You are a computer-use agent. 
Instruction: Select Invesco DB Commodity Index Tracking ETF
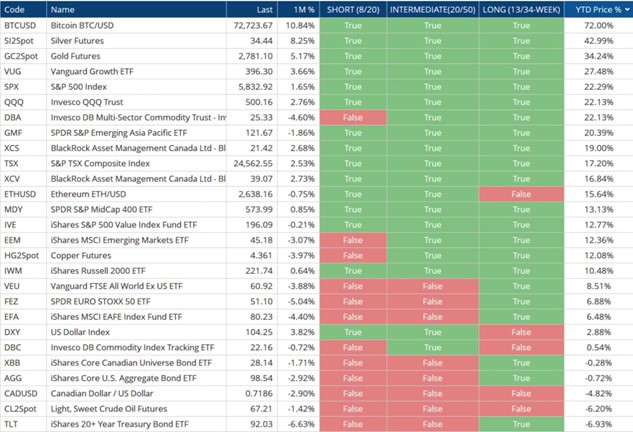(136, 348)
